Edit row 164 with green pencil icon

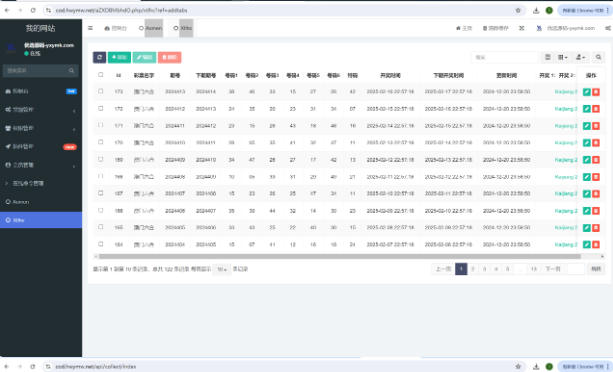pos(587,245)
